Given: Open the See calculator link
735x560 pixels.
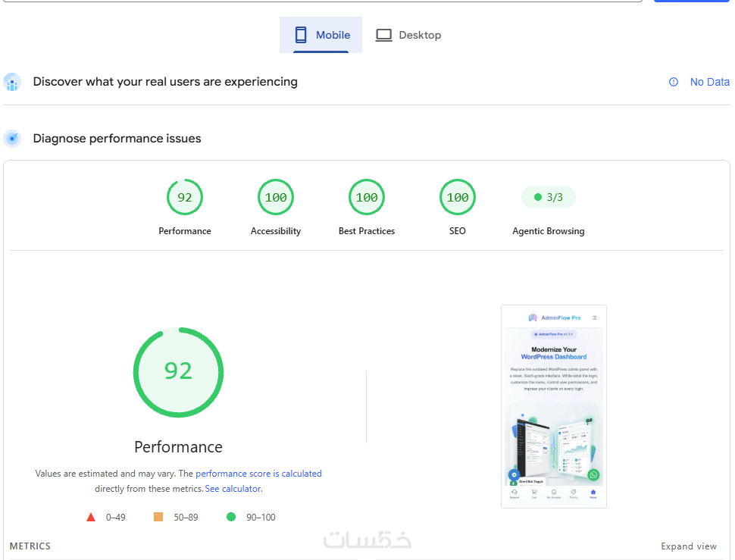Looking at the screenshot, I should (233, 489).
